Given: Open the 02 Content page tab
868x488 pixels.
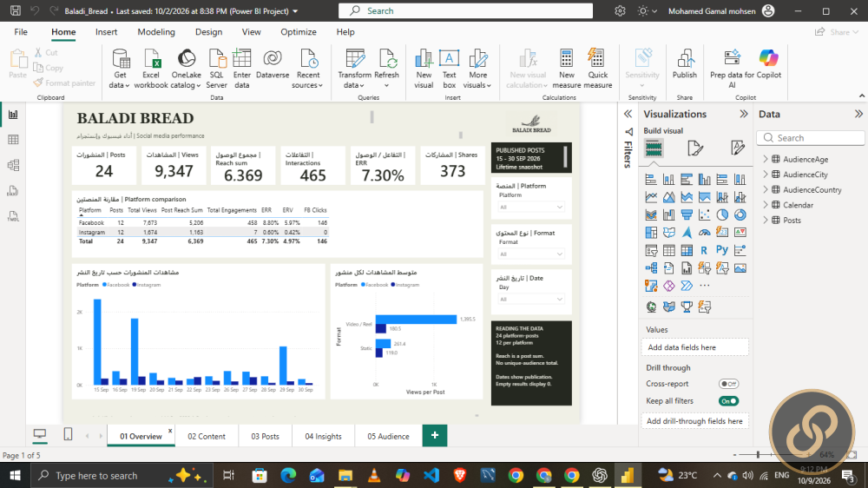Looking at the screenshot, I should point(207,436).
